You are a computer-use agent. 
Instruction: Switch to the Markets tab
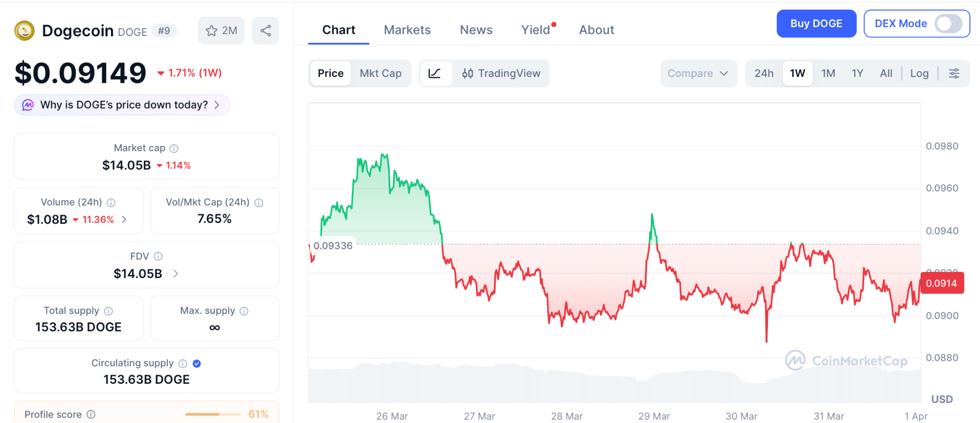tap(407, 30)
